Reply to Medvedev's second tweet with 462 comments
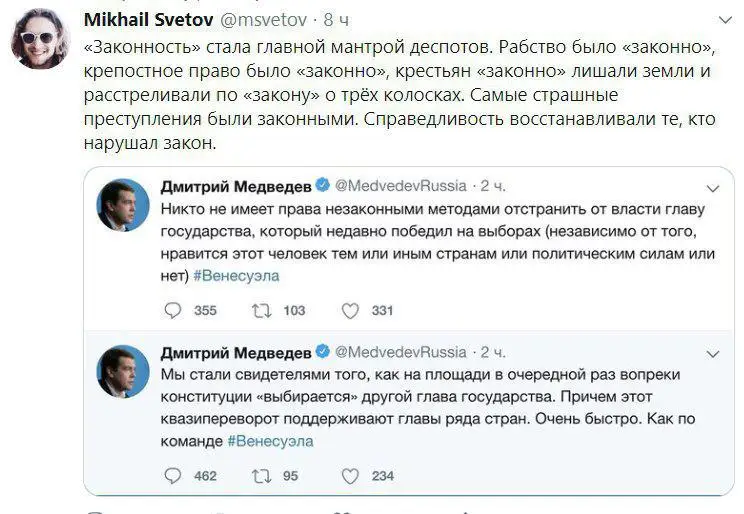744x514 pixels. [173, 476]
